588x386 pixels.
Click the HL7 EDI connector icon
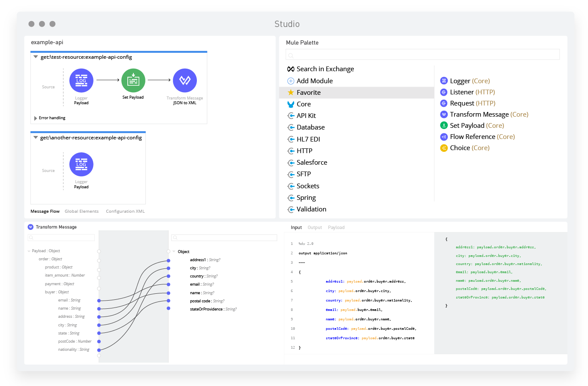coord(291,139)
